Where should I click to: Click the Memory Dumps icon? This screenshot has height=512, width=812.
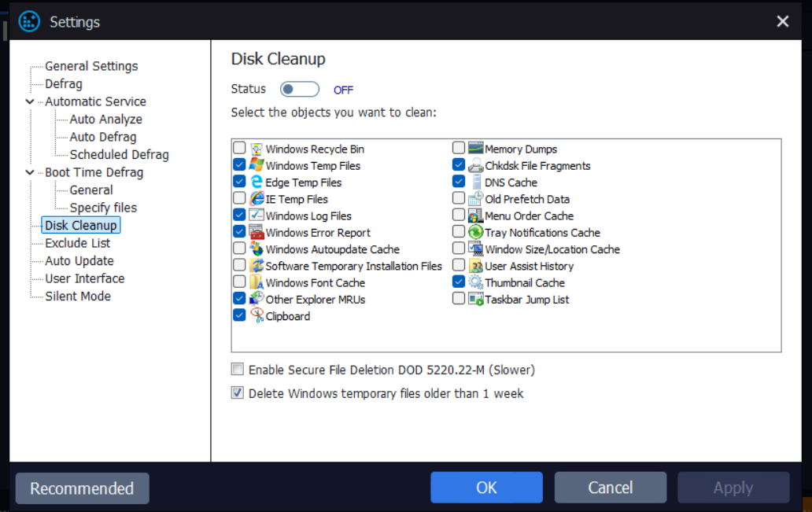click(475, 149)
